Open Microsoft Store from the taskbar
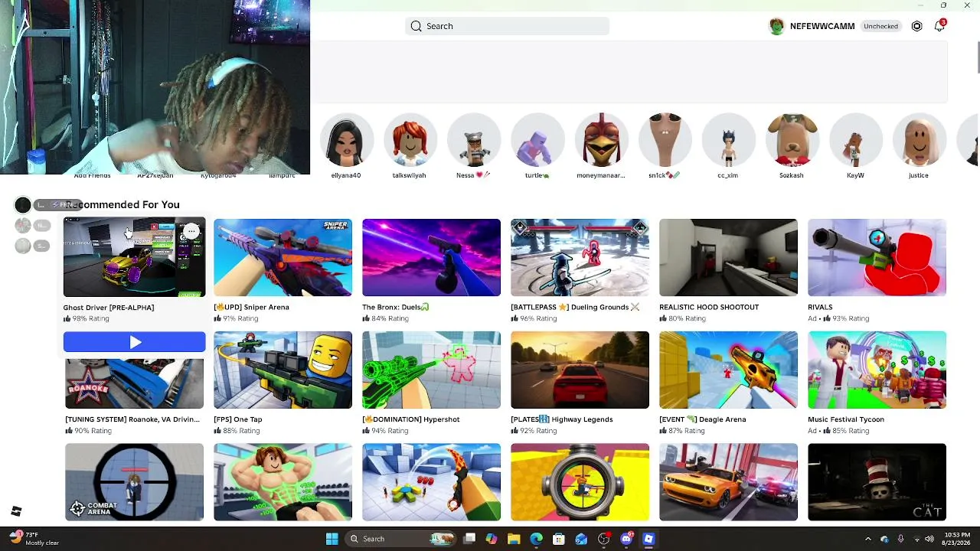The image size is (980, 551). pyautogui.click(x=559, y=539)
